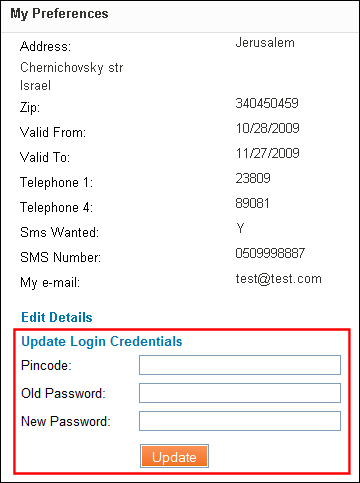The height and width of the screenshot is (483, 360).
Task: Click the orange Update button
Action: pyautogui.click(x=174, y=456)
